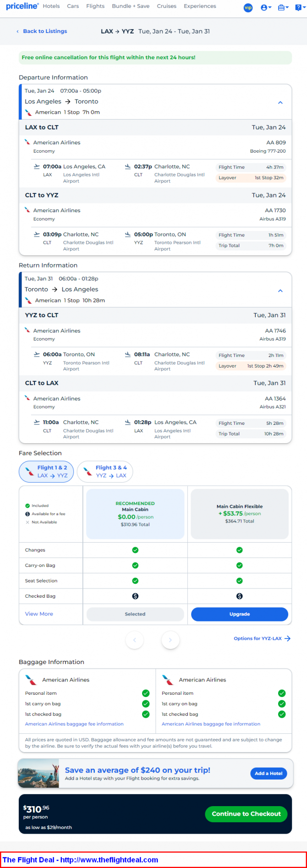Select the recommended Main Cabin fare card
This screenshot has height=868, width=307.
(x=135, y=514)
